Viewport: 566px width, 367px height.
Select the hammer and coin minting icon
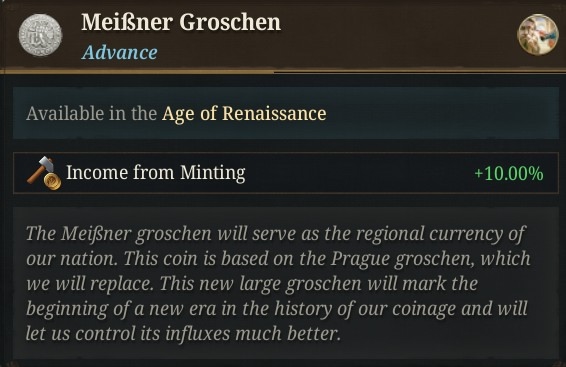pyautogui.click(x=44, y=173)
